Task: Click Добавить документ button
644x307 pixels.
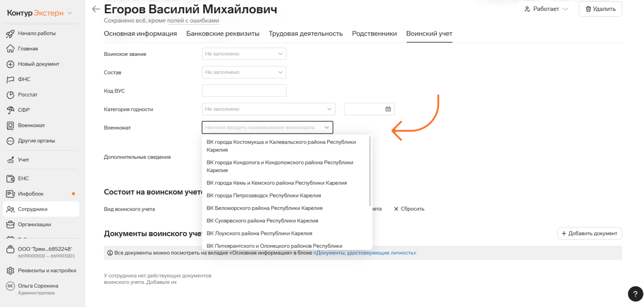Action: tap(590, 233)
